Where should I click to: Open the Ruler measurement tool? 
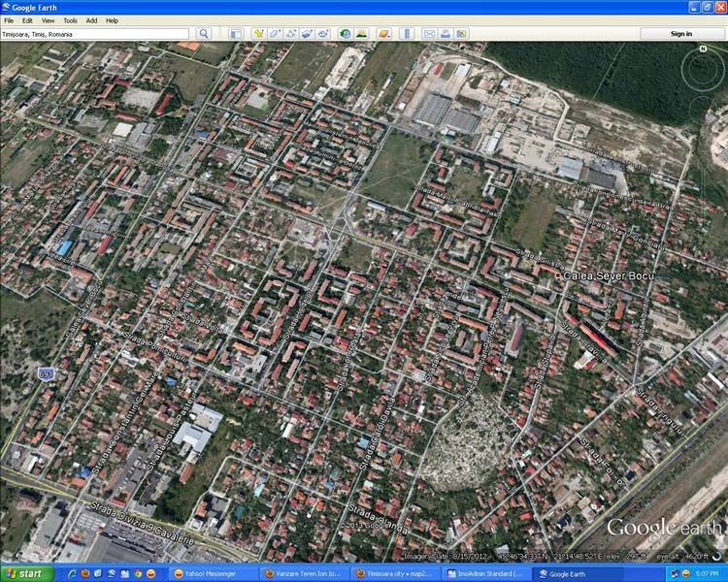[407, 34]
